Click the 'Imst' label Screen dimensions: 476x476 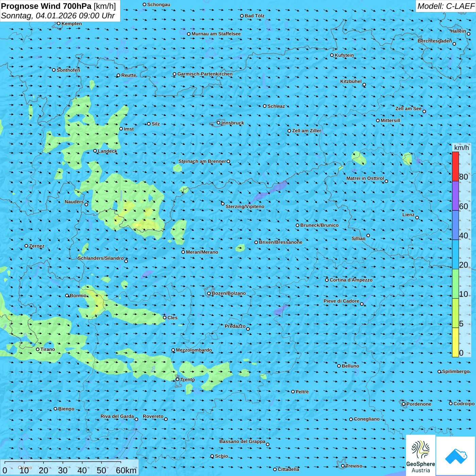click(129, 129)
